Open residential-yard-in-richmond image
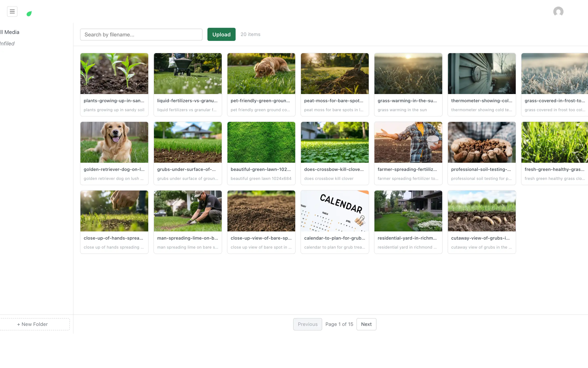The image size is (588, 368). [408, 211]
